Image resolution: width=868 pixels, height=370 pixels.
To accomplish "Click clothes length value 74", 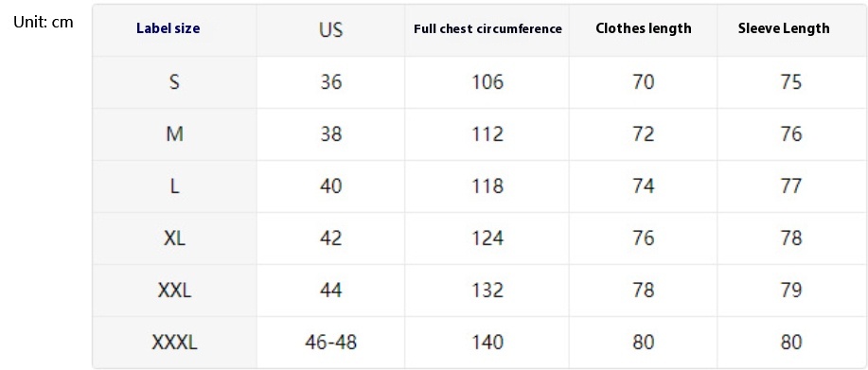I will [644, 186].
